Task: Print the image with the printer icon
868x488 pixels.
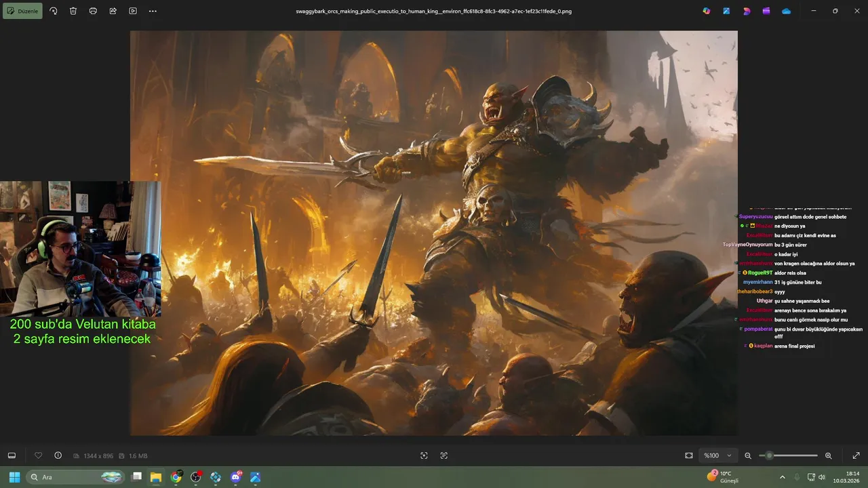Action: tap(93, 11)
